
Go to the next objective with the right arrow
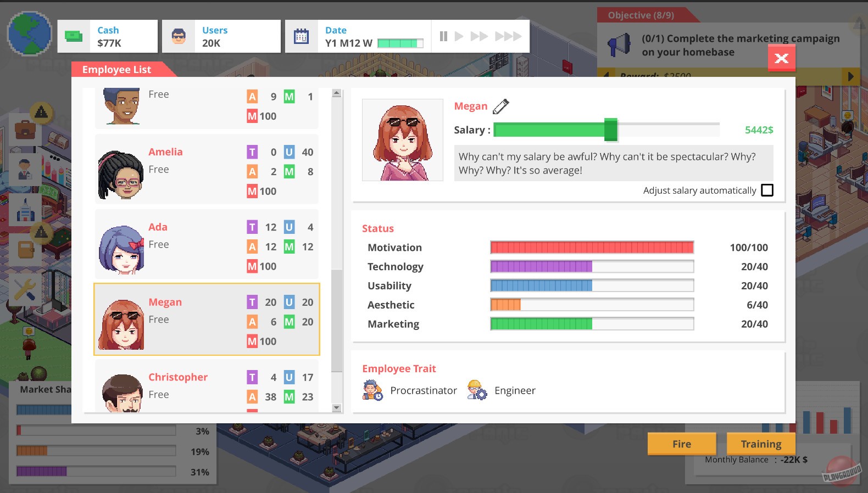pos(850,76)
